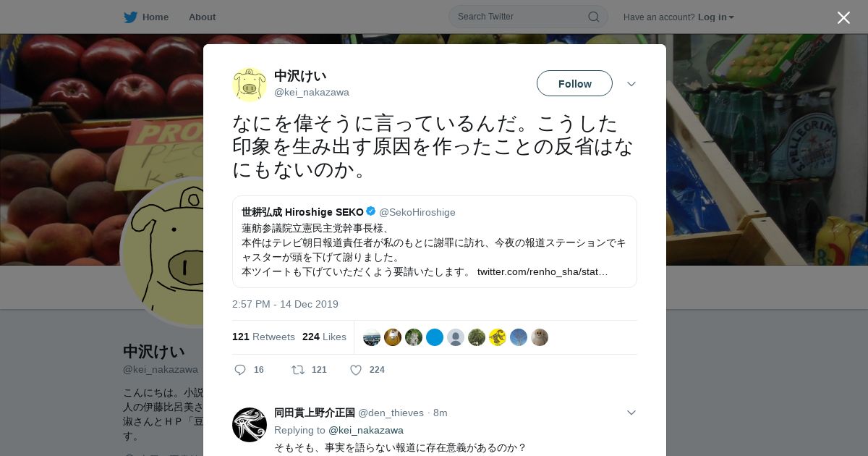Open the 121 Retweets list link
The height and width of the screenshot is (456, 868).
tap(263, 337)
